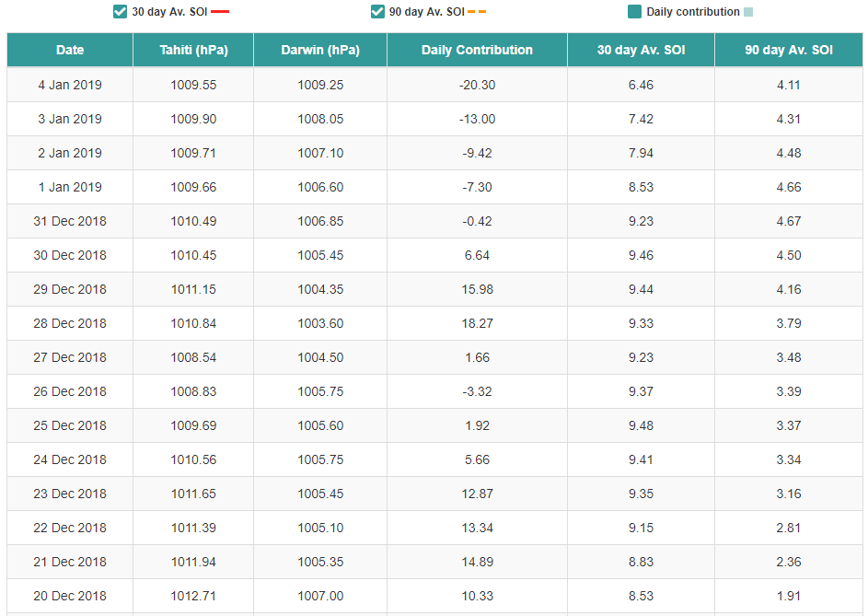The height and width of the screenshot is (616, 868).
Task: Click the light teal Daily contribution swatch
Action: (748, 12)
